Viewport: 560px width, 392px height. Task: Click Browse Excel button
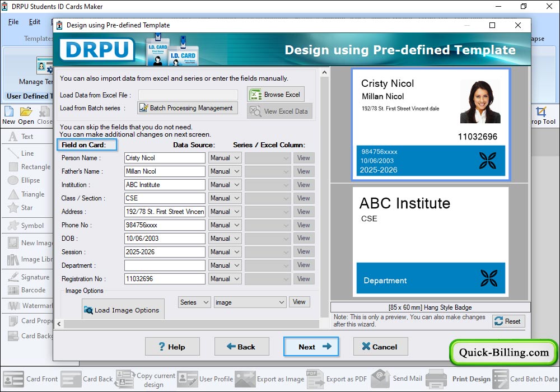276,95
